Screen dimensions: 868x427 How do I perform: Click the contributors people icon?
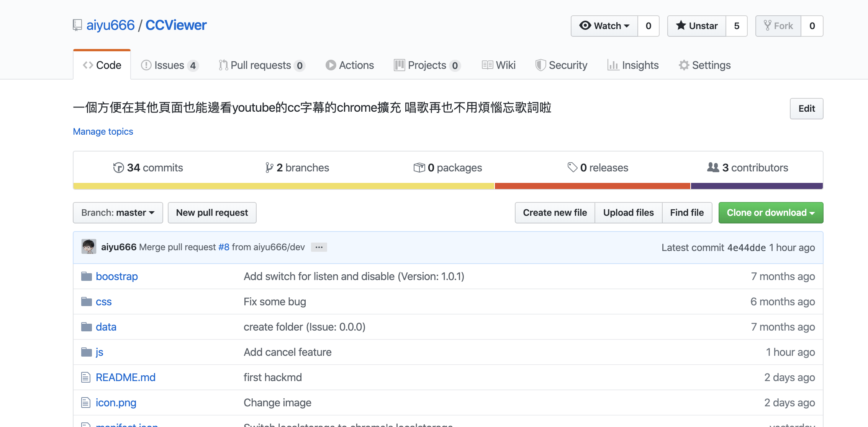(713, 167)
